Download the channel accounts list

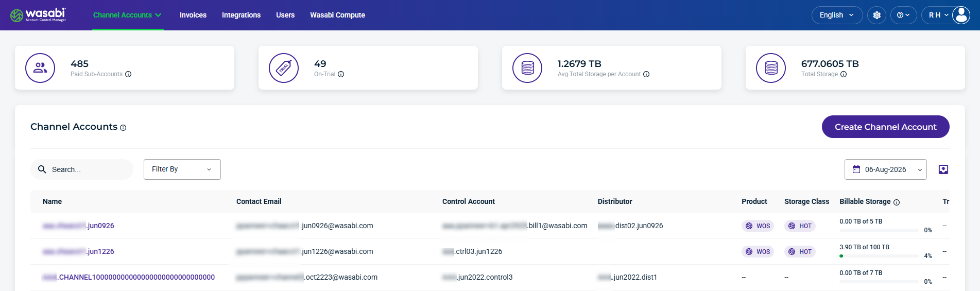click(943, 169)
